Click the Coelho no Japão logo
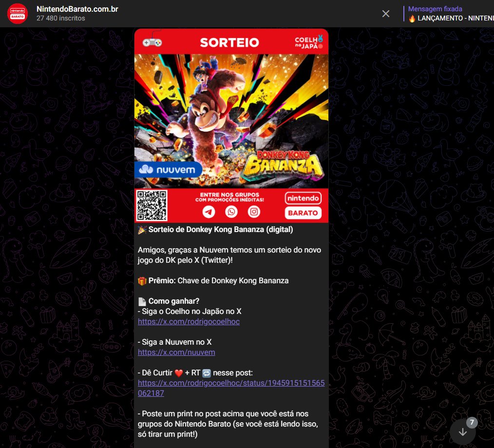This screenshot has width=494, height=448. (309, 42)
